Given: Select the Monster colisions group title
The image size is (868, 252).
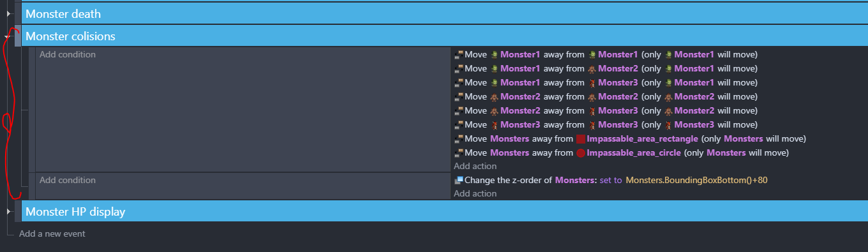Looking at the screenshot, I should click(70, 36).
